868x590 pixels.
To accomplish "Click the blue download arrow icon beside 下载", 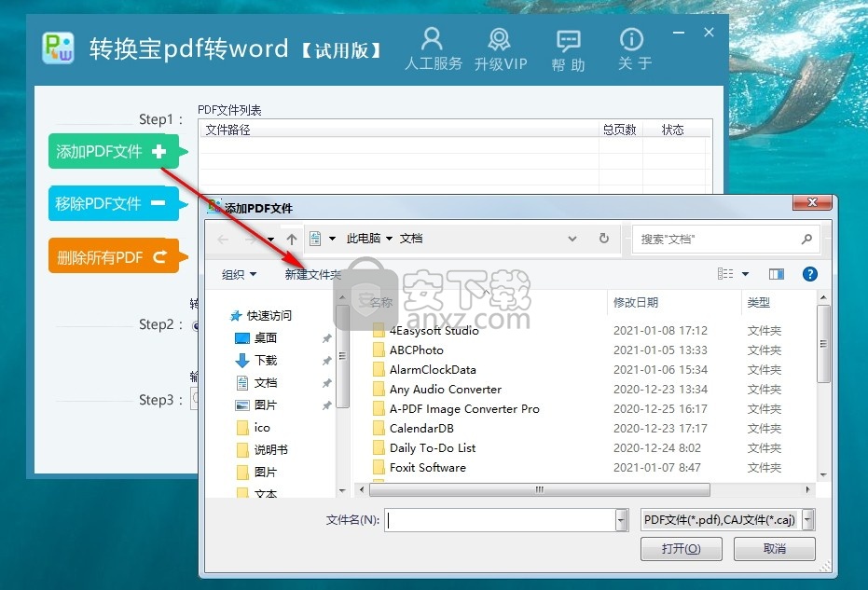I will [242, 361].
